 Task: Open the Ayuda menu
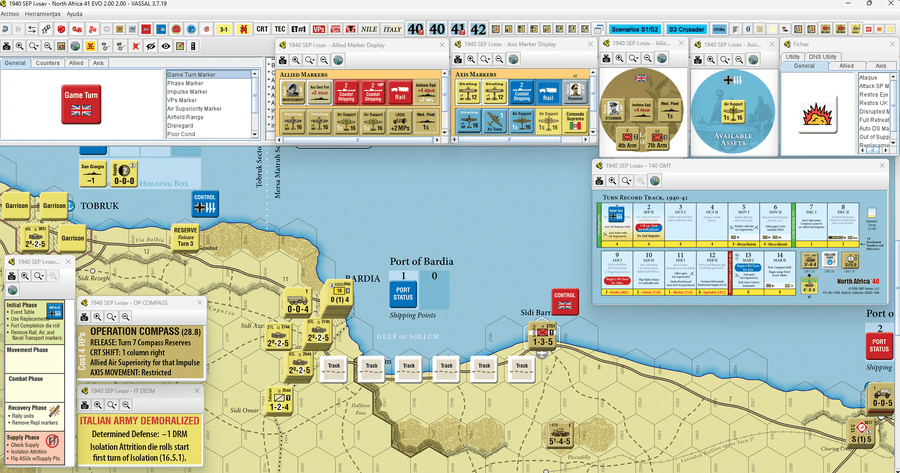pyautogui.click(x=75, y=13)
